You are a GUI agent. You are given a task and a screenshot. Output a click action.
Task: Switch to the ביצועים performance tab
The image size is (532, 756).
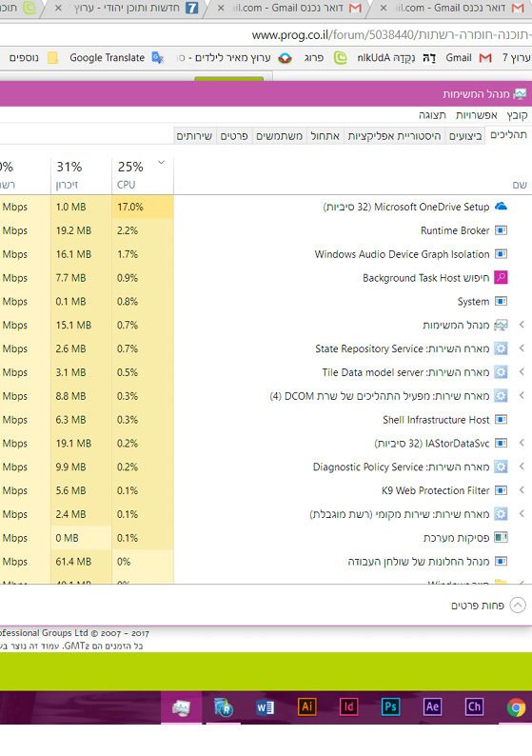(465, 136)
